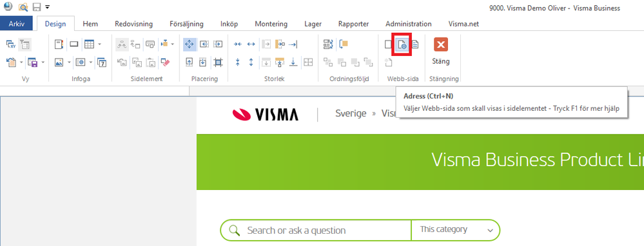This screenshot has width=644, height=246.
Task: Insert web globe element from Infoga
Action: (81, 62)
